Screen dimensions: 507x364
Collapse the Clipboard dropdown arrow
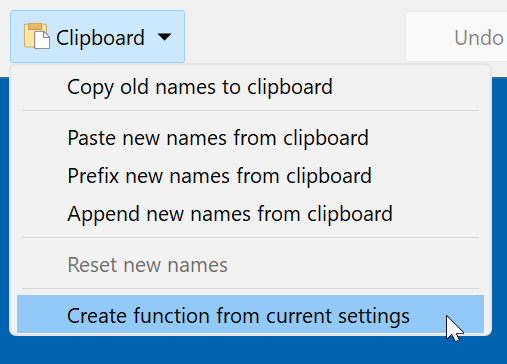tap(164, 37)
